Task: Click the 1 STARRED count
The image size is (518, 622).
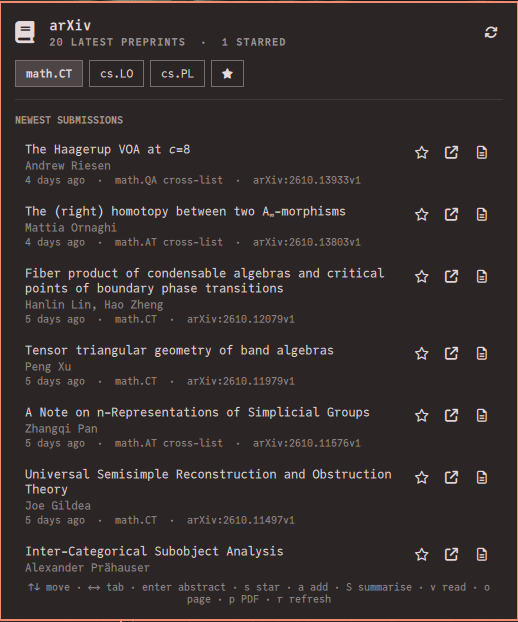Action: [x=253, y=42]
